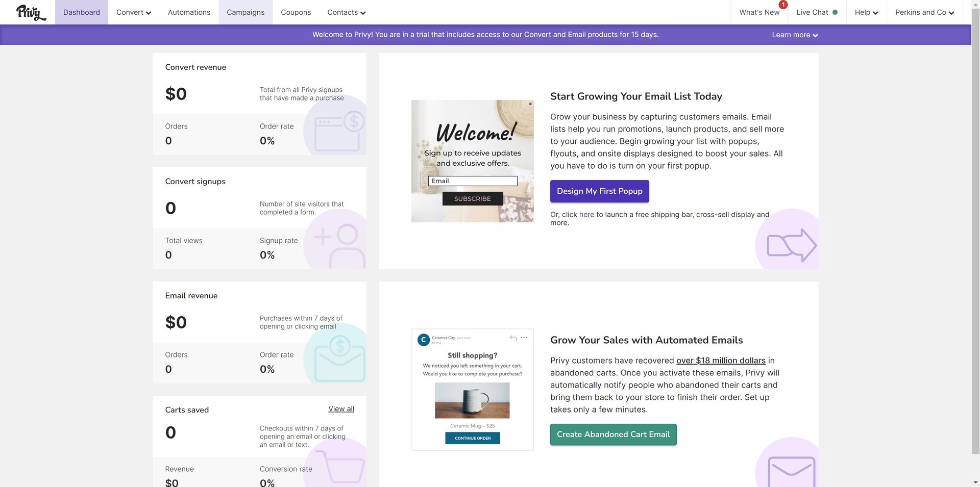This screenshot has height=487, width=980.
Task: Expand the Learn more banner chevron
Action: pos(815,35)
